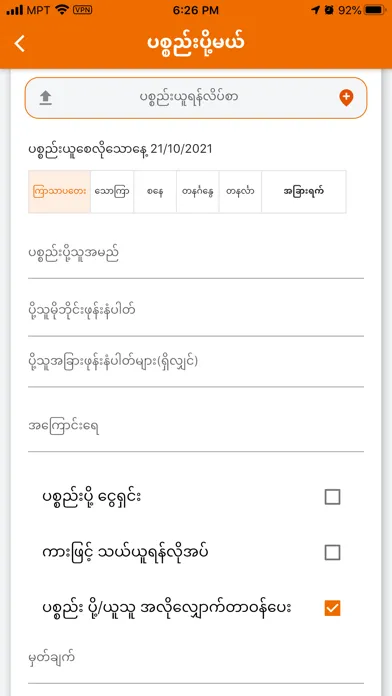The image size is (392, 696).
Task: Tap the alarm clock status icon
Action: point(329,10)
